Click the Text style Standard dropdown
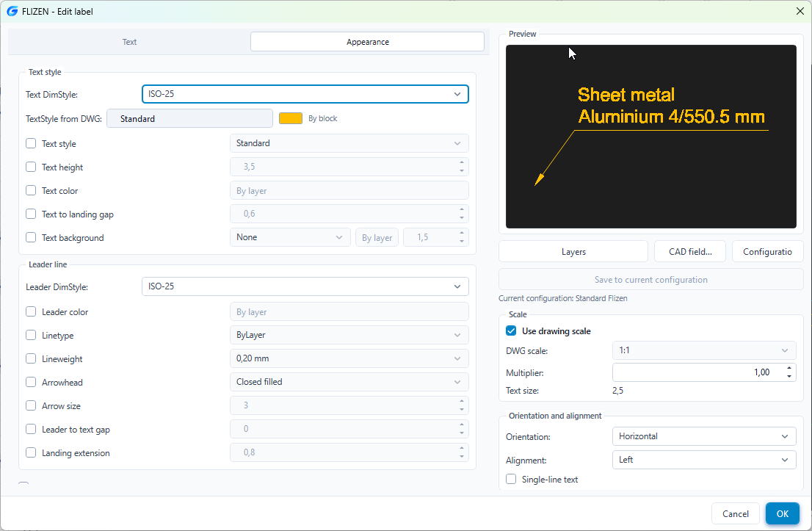 349,143
